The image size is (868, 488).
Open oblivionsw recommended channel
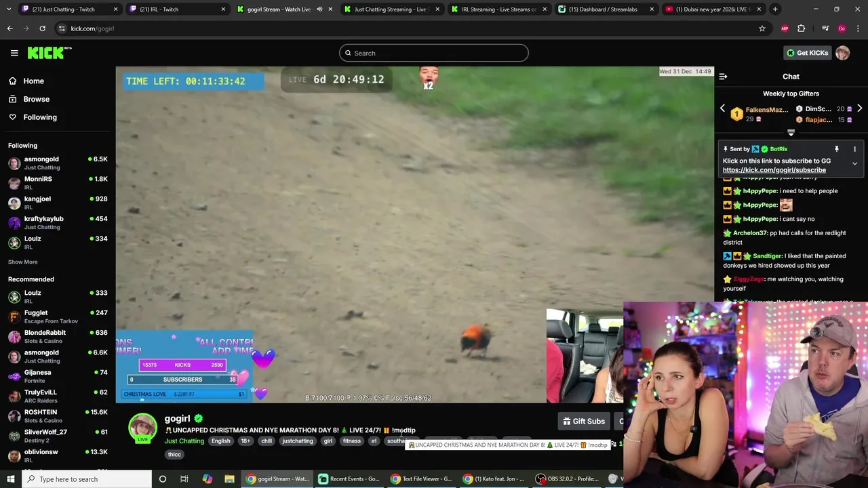58,455
